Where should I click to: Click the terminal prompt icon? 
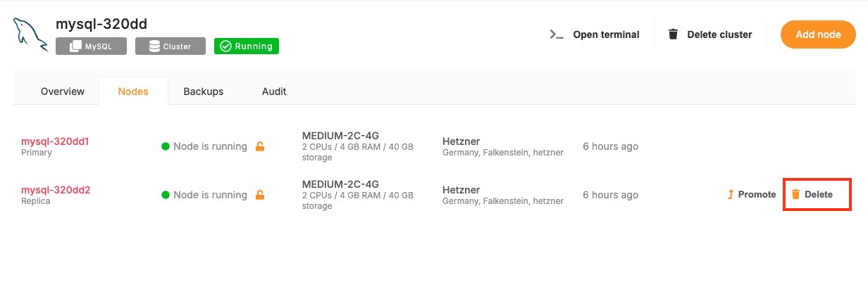[557, 34]
